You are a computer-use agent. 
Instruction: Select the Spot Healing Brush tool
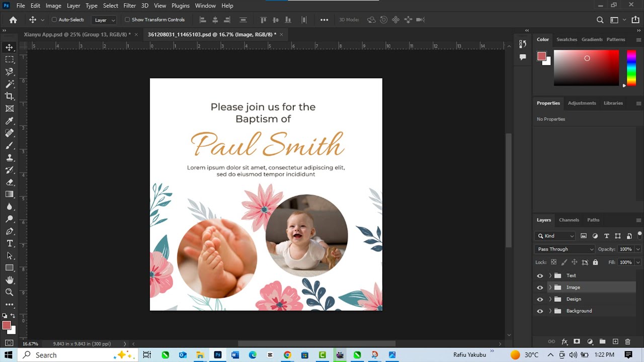[10, 133]
